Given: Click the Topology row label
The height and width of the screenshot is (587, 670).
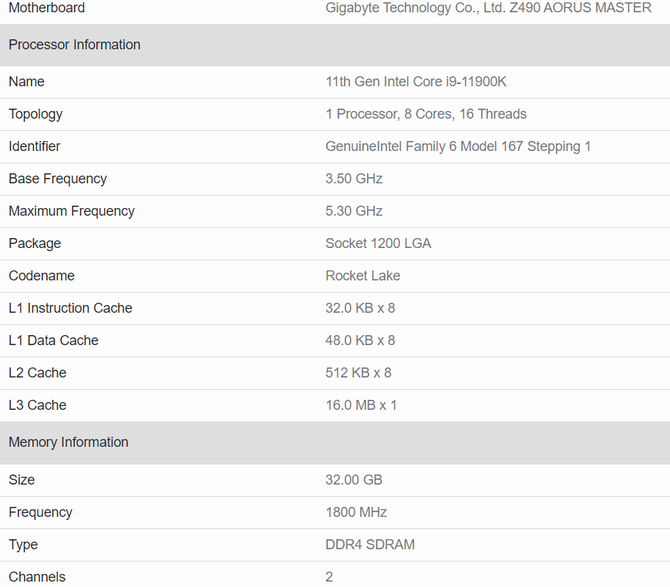Looking at the screenshot, I should tap(35, 114).
